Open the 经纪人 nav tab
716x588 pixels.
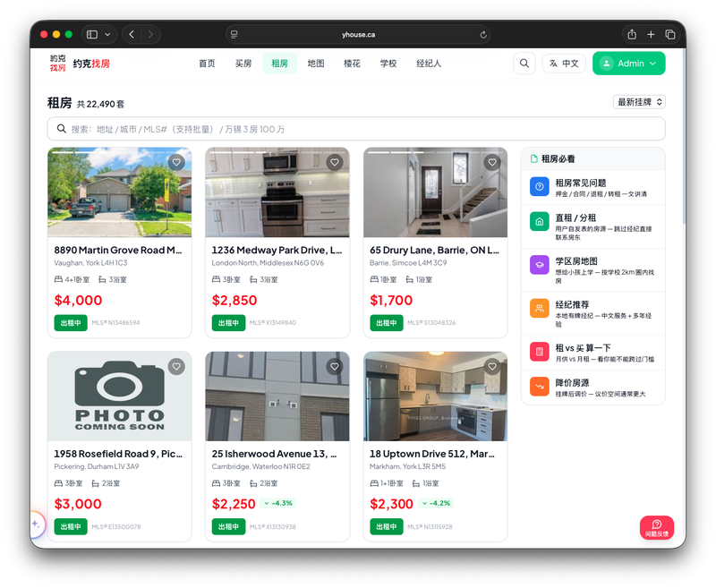(x=429, y=64)
